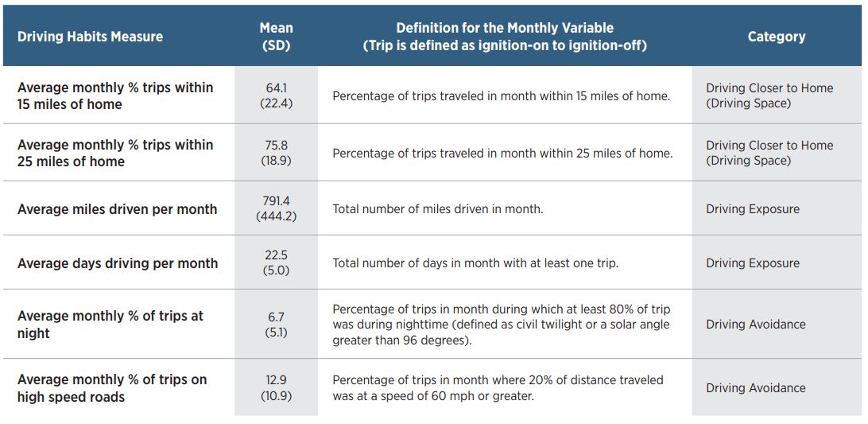
Task: Click 'Average monthly % trips within 25 miles' row label
Action: pos(115,153)
